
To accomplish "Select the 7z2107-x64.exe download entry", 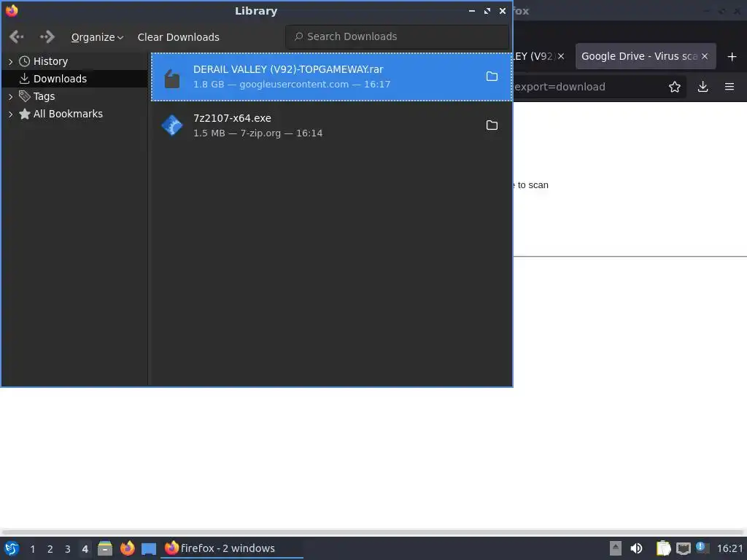I will click(332, 125).
